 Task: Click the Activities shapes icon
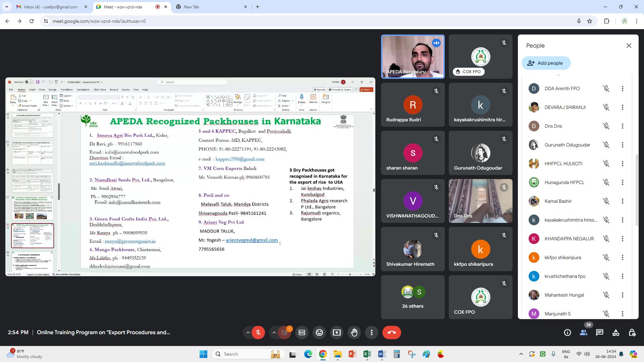(x=616, y=333)
